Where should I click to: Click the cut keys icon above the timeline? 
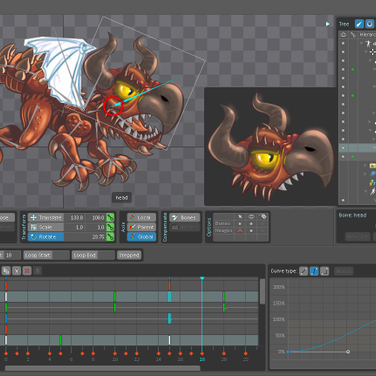[x=16, y=271]
